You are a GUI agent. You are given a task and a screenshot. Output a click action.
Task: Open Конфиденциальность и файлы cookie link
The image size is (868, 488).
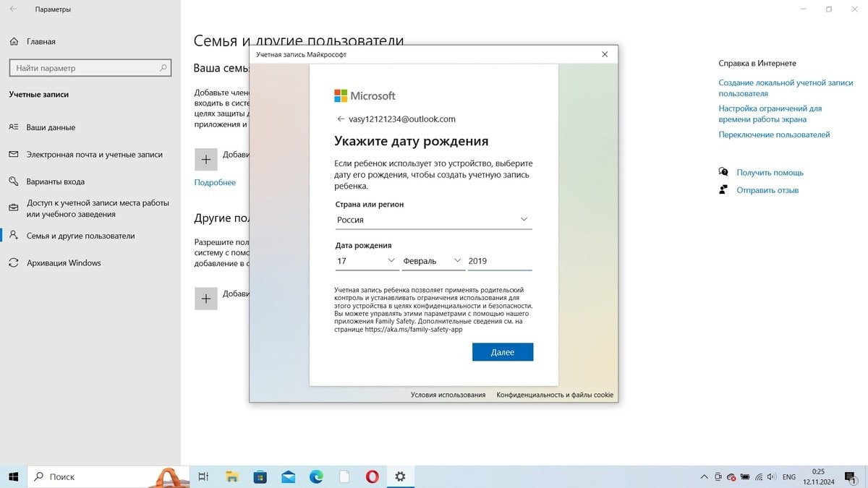pyautogui.click(x=555, y=395)
